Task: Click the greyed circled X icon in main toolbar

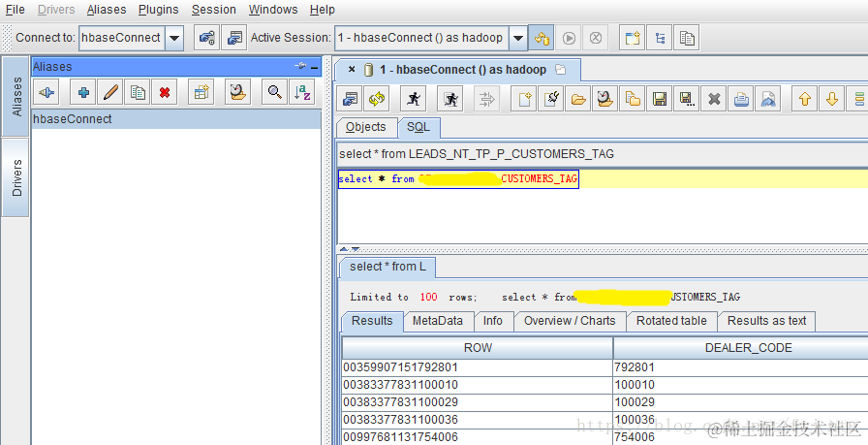Action: [x=596, y=38]
